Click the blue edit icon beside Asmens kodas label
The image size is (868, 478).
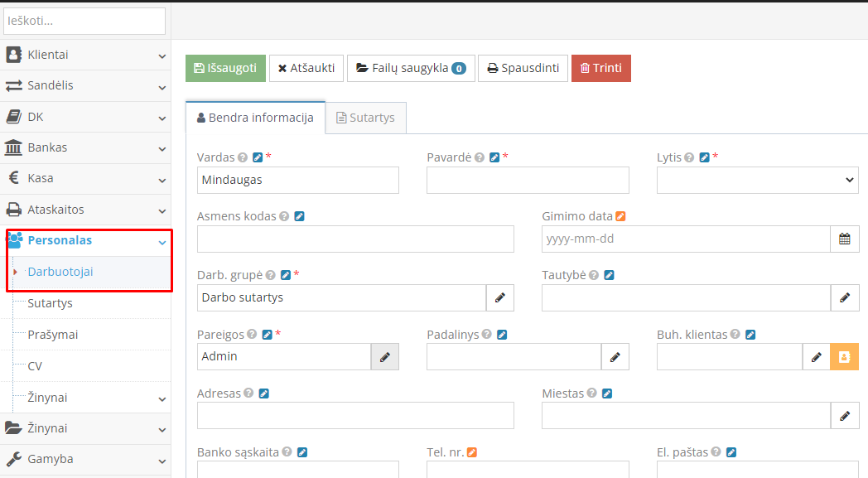(x=299, y=216)
